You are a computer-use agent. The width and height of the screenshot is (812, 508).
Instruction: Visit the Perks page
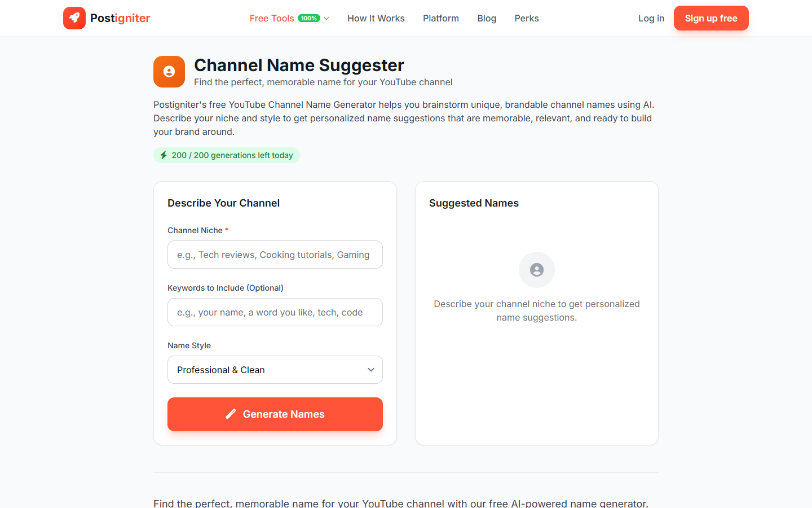click(526, 18)
